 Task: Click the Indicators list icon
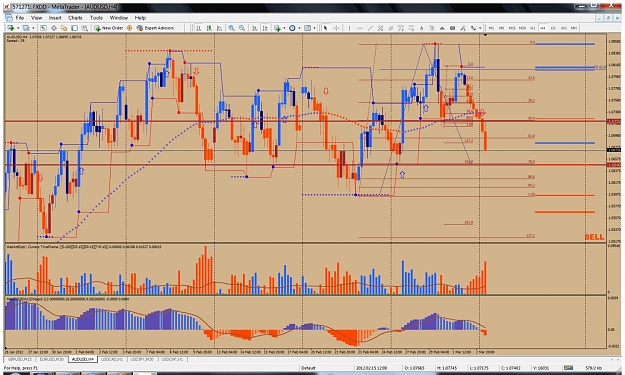click(277, 28)
